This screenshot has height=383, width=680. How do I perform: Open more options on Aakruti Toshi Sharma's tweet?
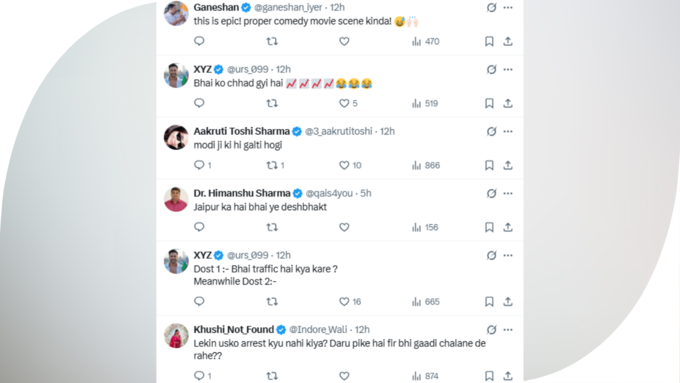pyautogui.click(x=508, y=131)
